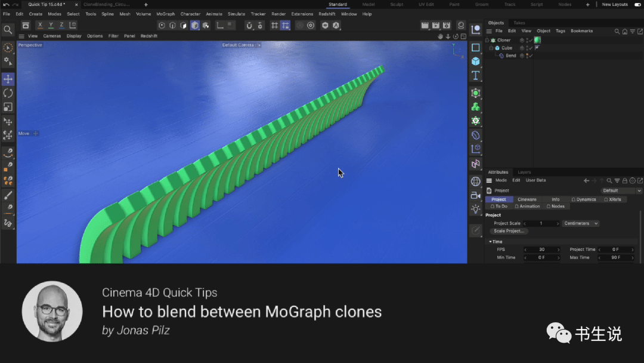Toggle the Bend enable checkmark
This screenshot has width=644, height=363.
tap(531, 56)
